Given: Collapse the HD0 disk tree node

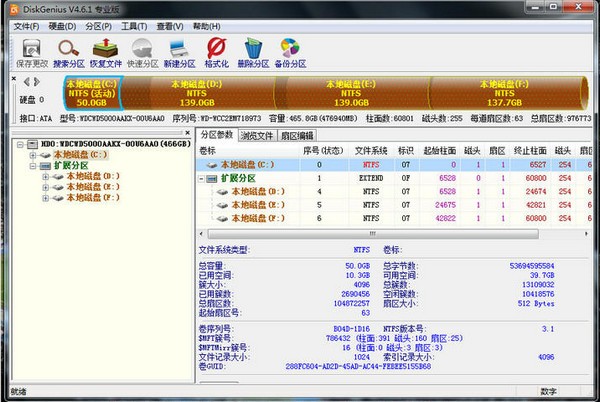Looking at the screenshot, I should 20,144.
